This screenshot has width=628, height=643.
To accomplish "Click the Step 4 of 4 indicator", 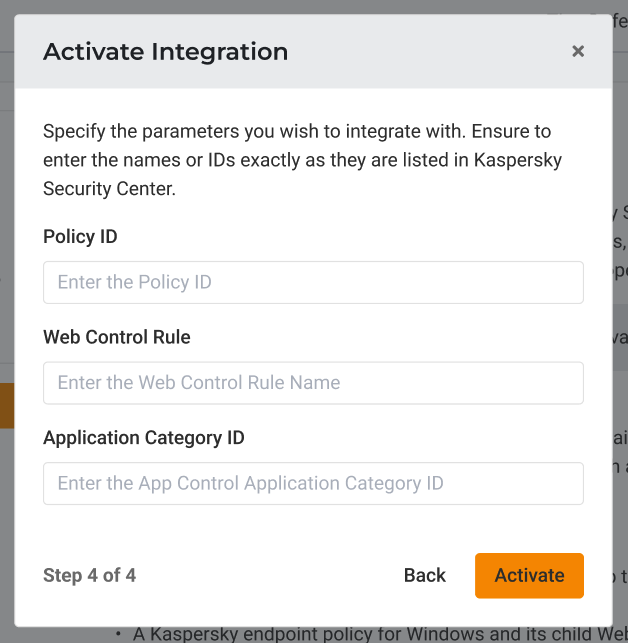I will [x=89, y=575].
